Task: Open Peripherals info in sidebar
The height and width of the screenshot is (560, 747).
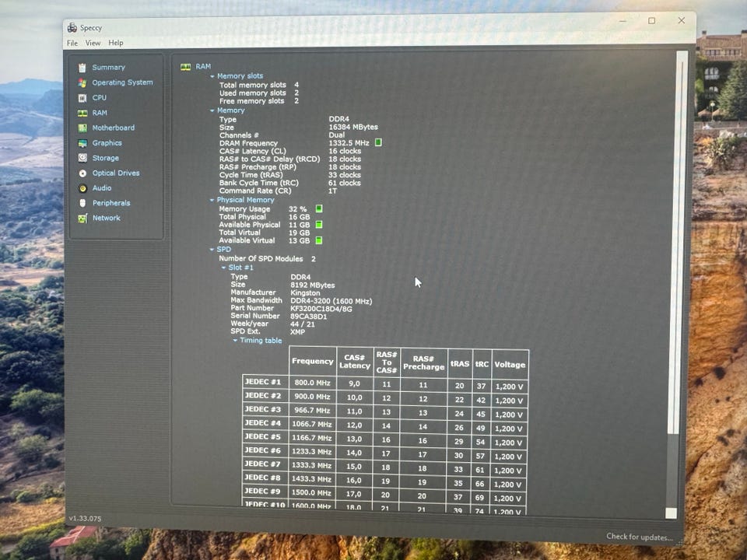Action: pos(111,203)
